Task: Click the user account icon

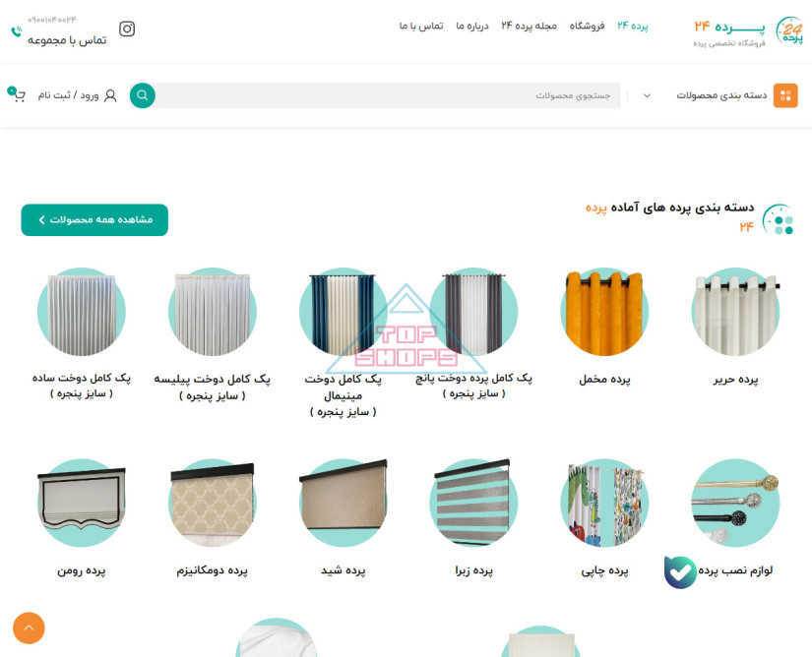Action: coord(110,95)
